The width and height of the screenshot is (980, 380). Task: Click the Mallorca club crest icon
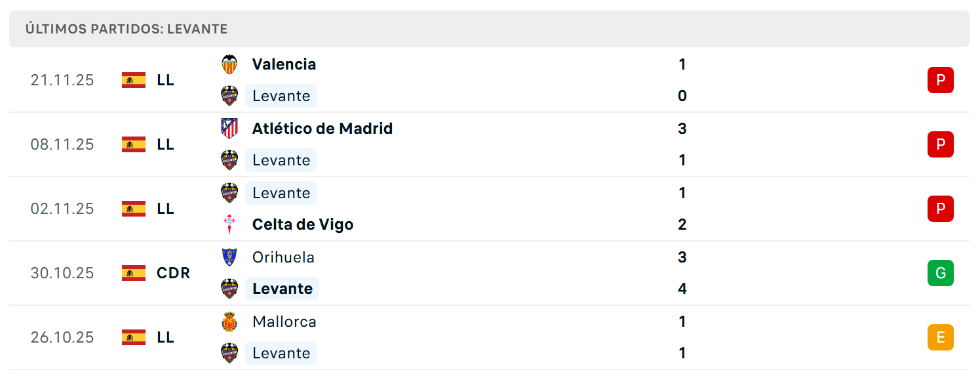coord(229,322)
